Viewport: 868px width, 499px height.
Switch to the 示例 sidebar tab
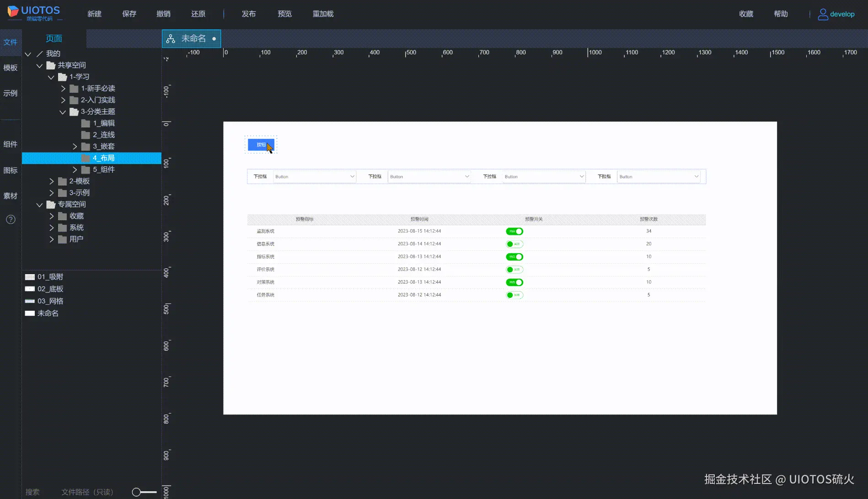coord(11,94)
